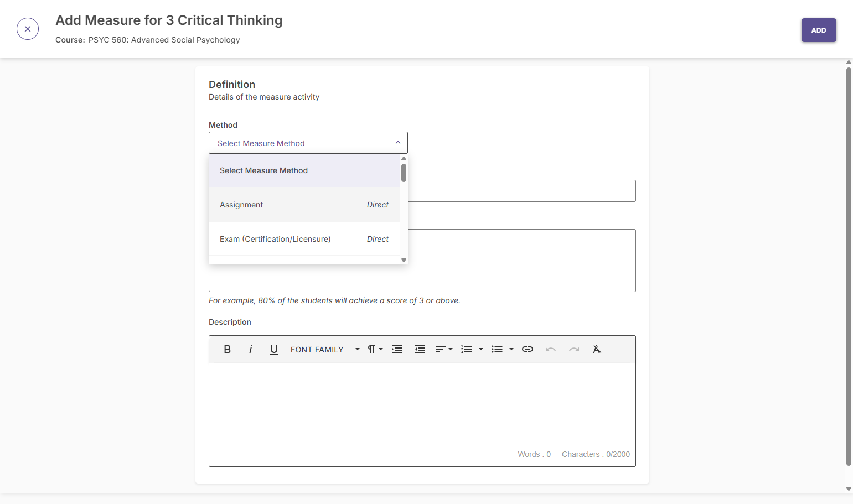Click into the Description editor area
This screenshot has width=853, height=504.
[x=422, y=407]
